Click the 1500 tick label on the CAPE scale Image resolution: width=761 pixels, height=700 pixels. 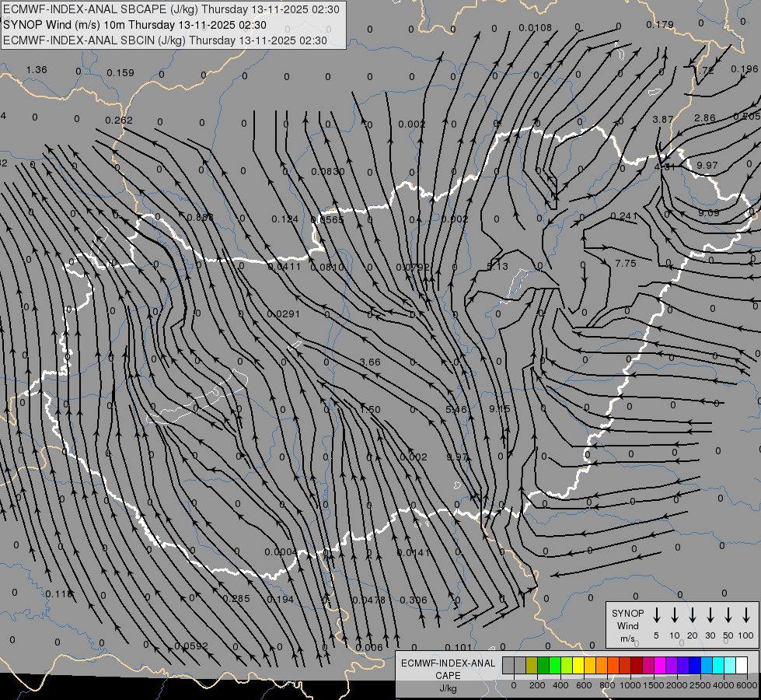coord(653,685)
